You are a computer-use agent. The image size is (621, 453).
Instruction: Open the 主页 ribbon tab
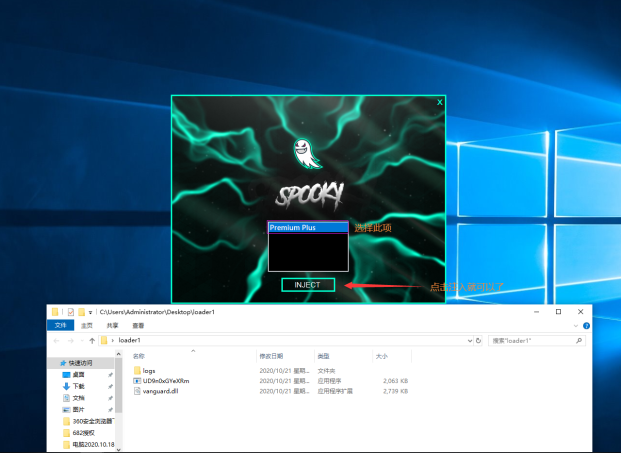tap(87, 325)
